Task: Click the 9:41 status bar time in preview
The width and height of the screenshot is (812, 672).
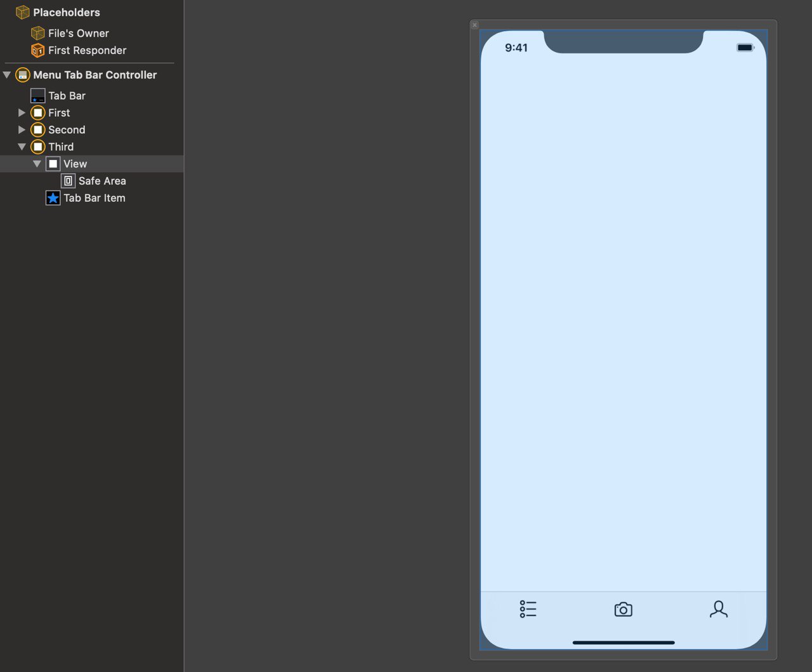Action: click(x=516, y=48)
